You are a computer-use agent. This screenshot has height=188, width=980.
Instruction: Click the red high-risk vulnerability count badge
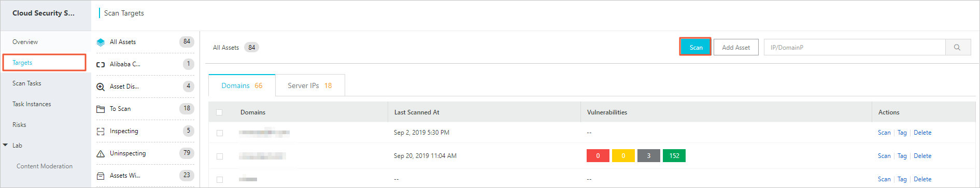click(x=598, y=156)
